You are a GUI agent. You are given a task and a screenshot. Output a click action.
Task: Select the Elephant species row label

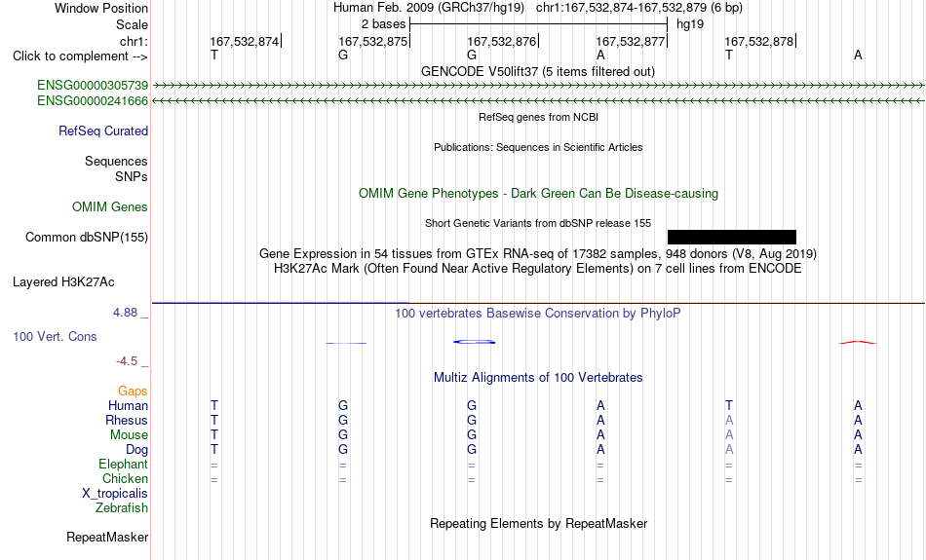pyautogui.click(x=124, y=465)
